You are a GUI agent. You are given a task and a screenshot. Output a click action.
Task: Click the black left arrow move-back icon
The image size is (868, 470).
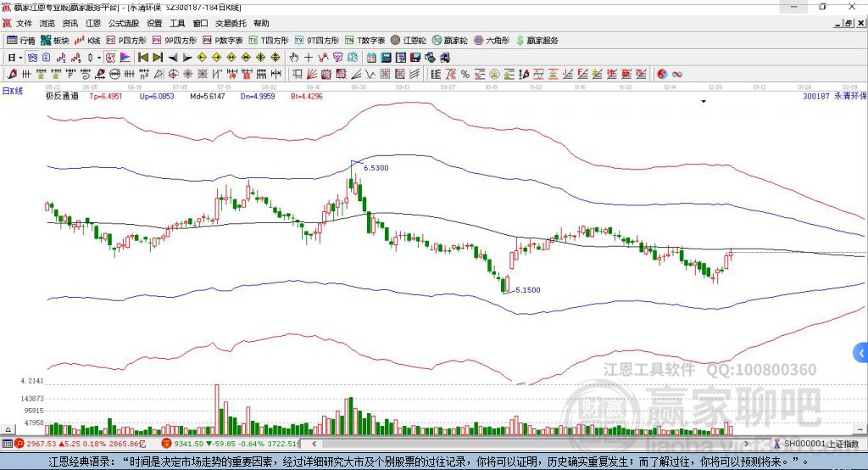click(x=173, y=58)
